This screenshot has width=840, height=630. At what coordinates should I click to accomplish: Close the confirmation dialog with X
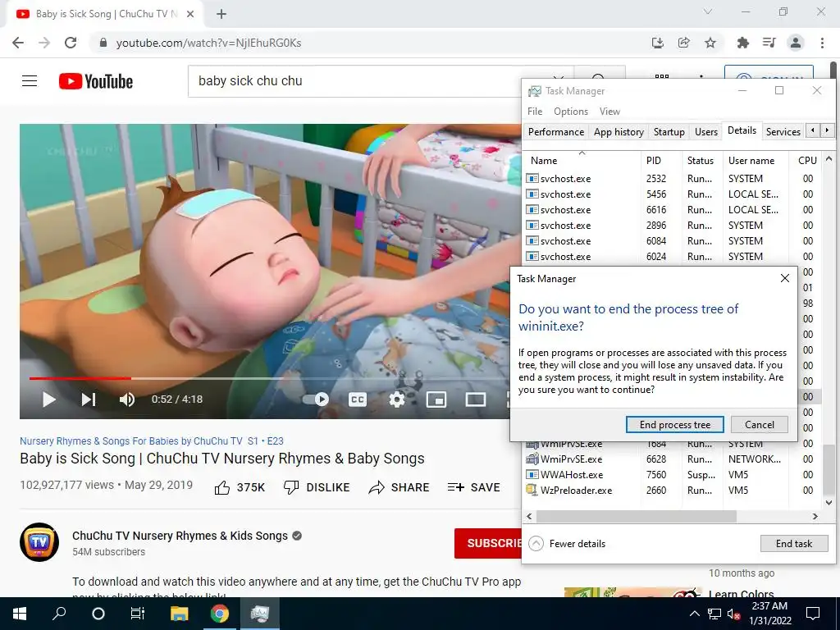coord(785,279)
